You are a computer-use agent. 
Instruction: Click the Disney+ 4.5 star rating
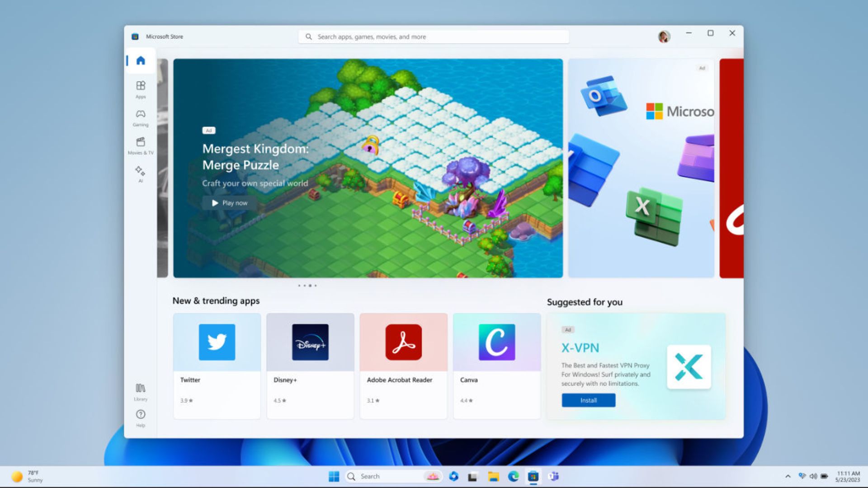(280, 400)
